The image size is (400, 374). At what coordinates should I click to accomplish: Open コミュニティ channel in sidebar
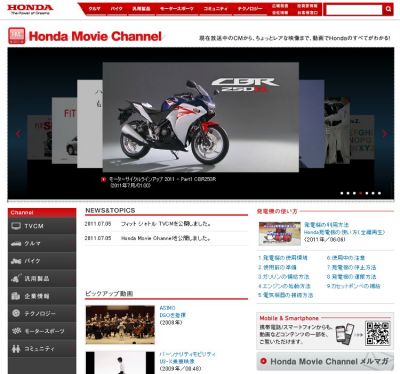click(x=42, y=349)
